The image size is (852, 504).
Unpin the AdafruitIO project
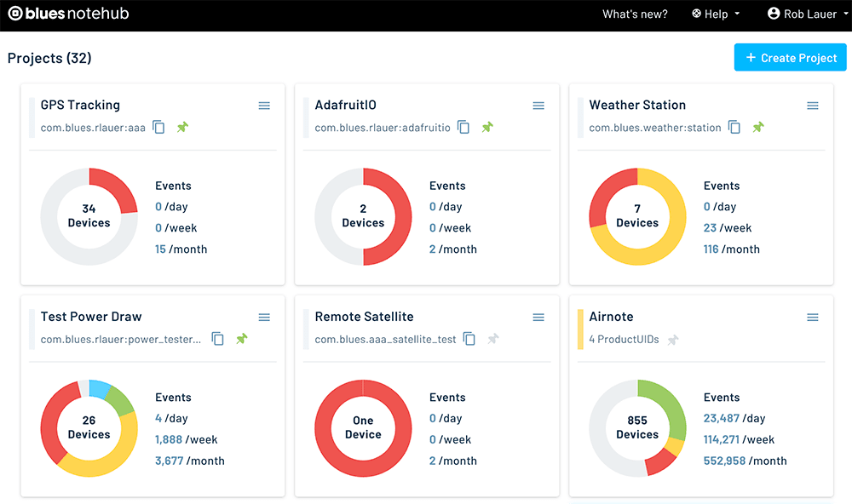(487, 127)
